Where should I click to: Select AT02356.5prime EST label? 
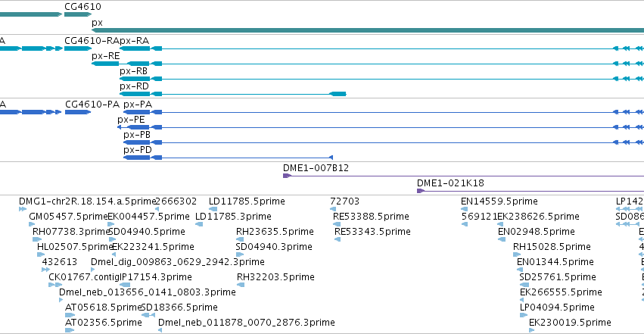tap(104, 323)
